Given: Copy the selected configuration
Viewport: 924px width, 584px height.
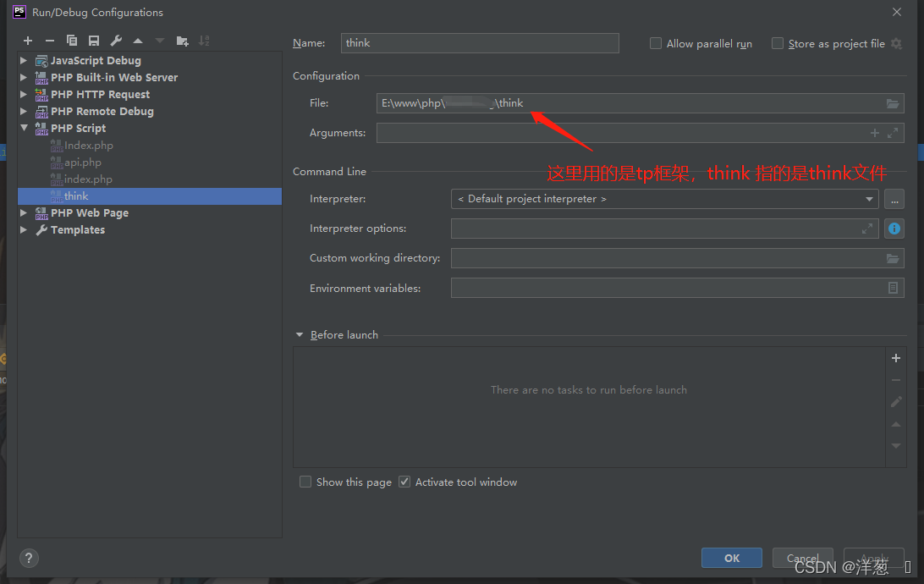Looking at the screenshot, I should tap(72, 41).
